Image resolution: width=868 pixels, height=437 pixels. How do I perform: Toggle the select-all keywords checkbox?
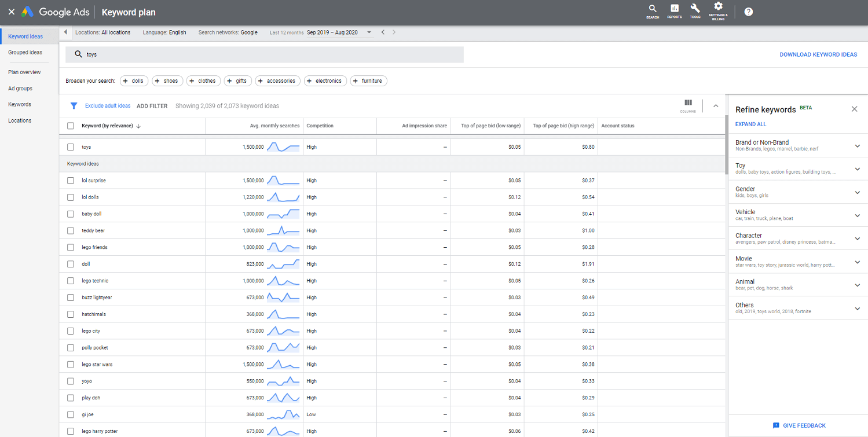(71, 126)
